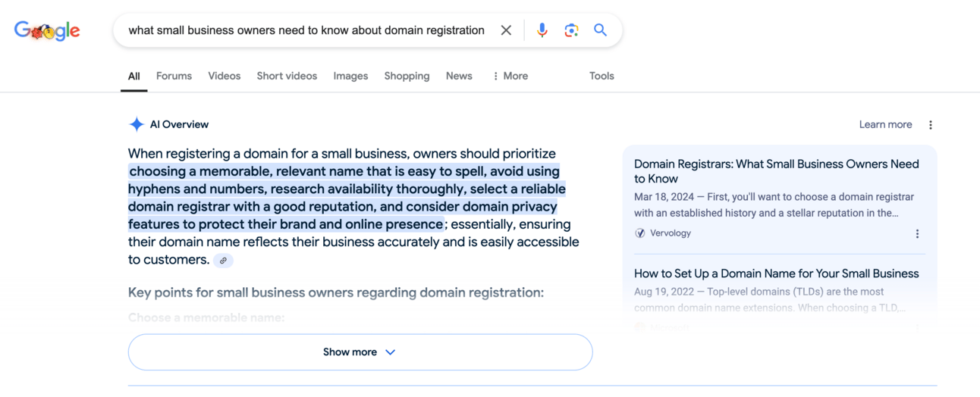This screenshot has width=980, height=397.
Task: Click the Mar 18, 2024 snippet text
Action: pos(774,205)
